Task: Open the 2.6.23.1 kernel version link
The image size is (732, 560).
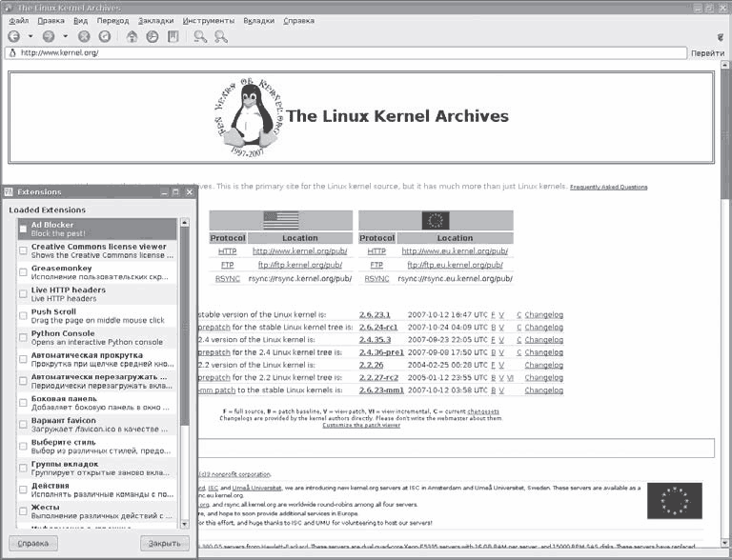Action: tap(376, 313)
